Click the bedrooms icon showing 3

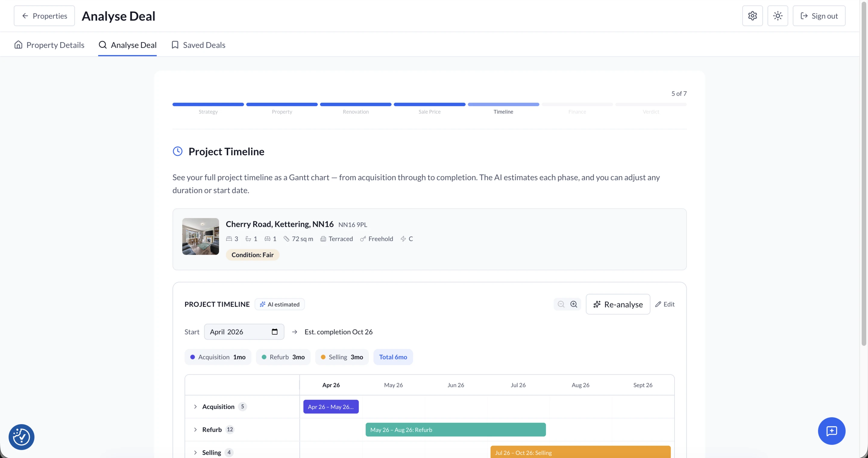pyautogui.click(x=229, y=239)
